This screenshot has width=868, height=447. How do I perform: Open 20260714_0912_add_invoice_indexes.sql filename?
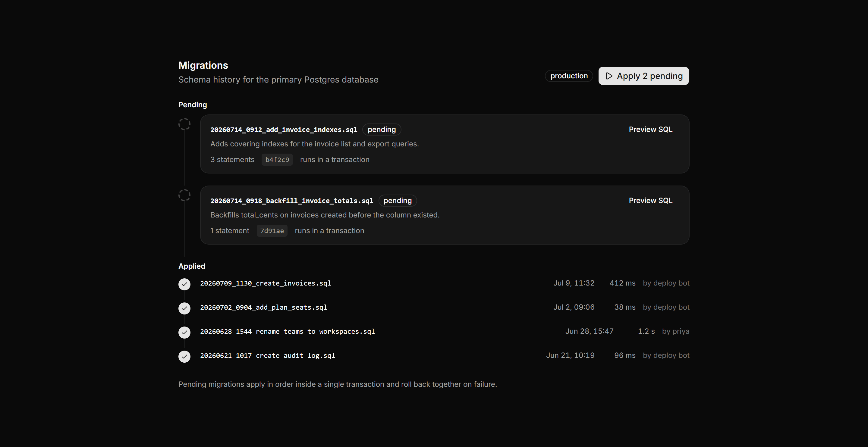pyautogui.click(x=284, y=130)
